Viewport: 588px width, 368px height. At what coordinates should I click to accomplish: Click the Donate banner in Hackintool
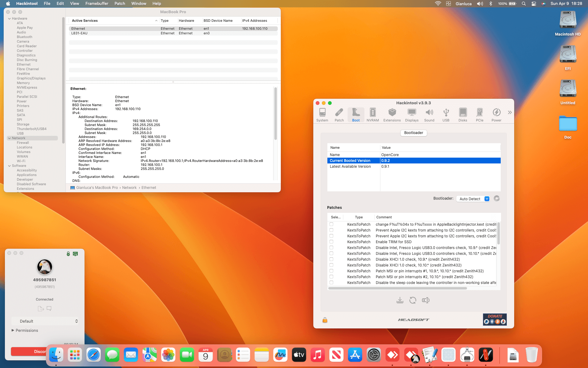pyautogui.click(x=494, y=319)
